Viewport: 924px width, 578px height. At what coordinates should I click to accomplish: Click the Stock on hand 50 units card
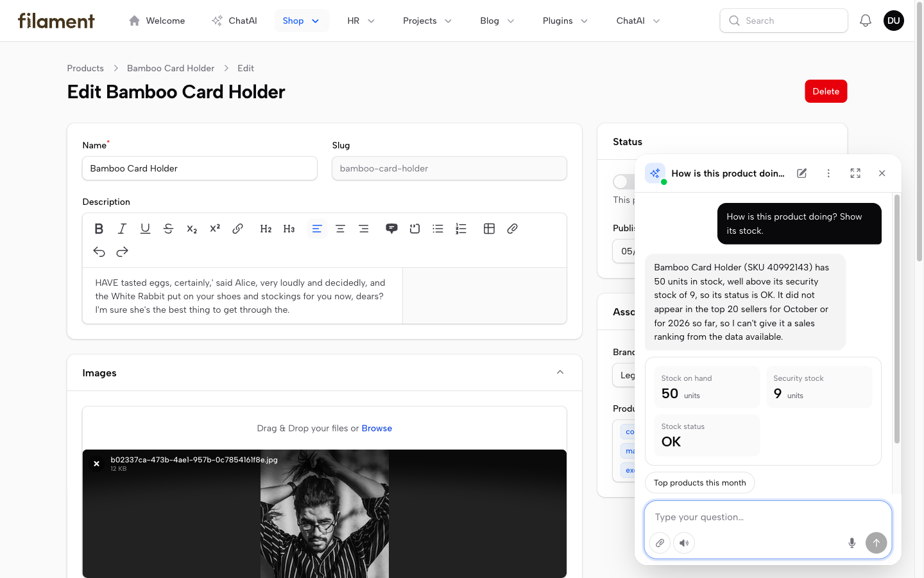706,387
